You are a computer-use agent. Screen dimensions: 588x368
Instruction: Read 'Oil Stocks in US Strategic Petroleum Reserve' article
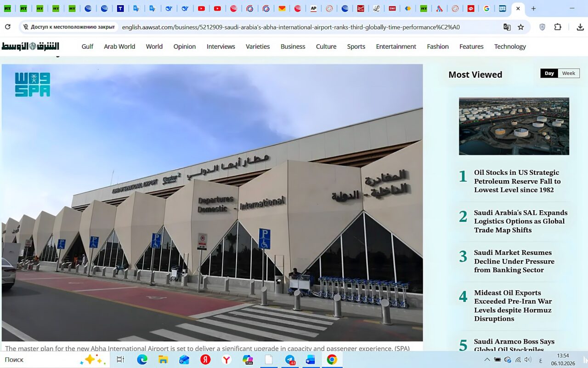(x=517, y=181)
